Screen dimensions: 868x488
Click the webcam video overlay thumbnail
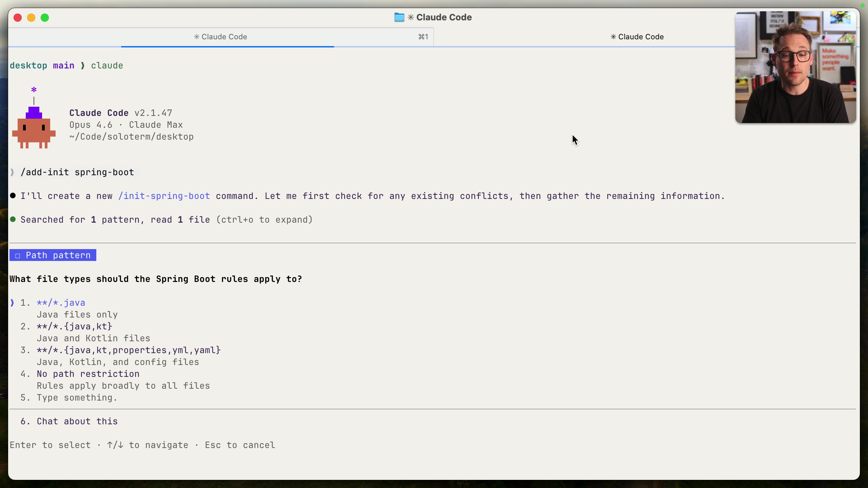795,67
